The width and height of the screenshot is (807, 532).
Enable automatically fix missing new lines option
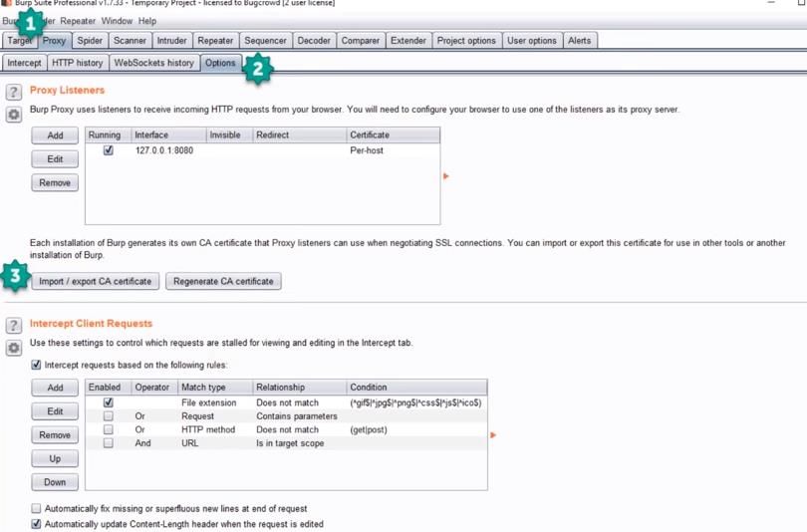tap(36, 508)
